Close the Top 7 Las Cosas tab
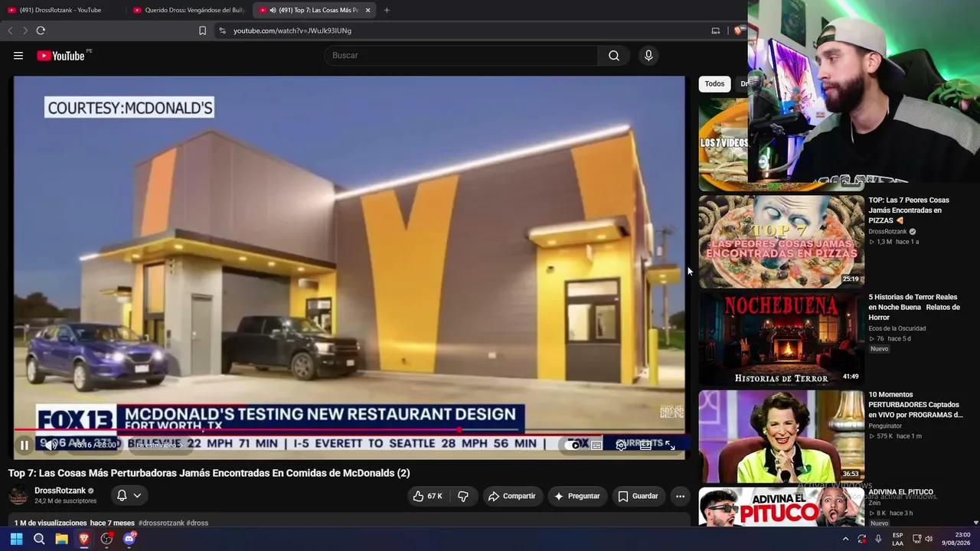The height and width of the screenshot is (551, 980). 368,10
